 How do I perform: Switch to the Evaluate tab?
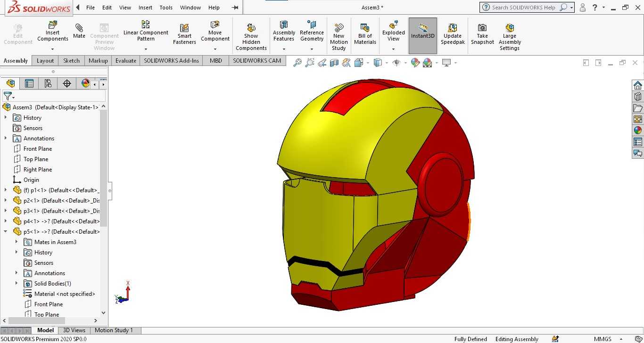pyautogui.click(x=126, y=61)
